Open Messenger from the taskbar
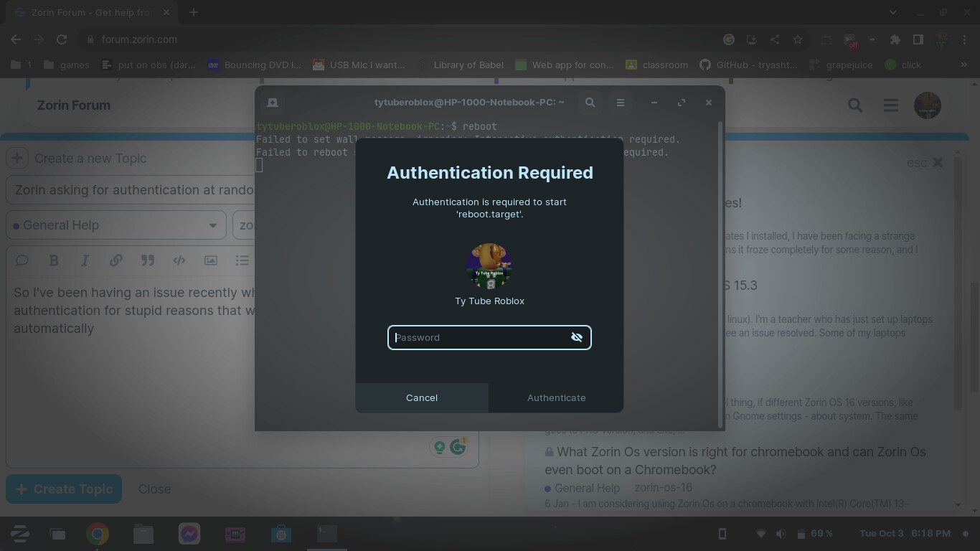This screenshot has height=551, width=980. tap(189, 534)
